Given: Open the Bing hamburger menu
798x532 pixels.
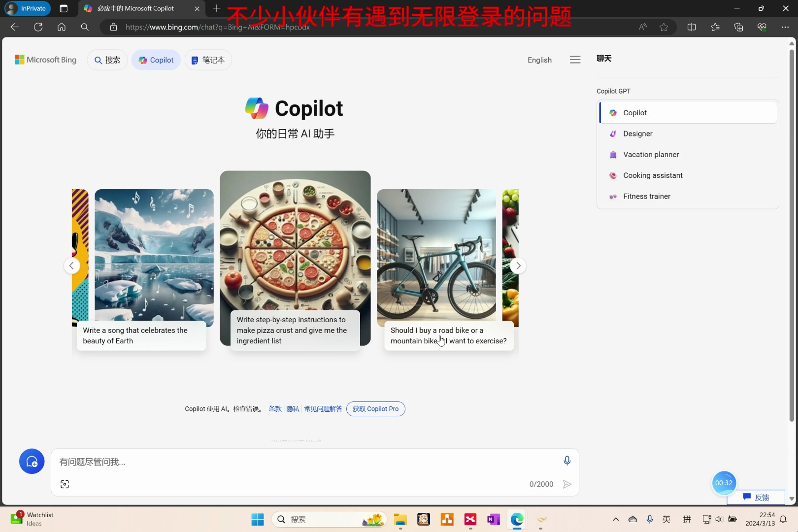Looking at the screenshot, I should tap(574, 59).
